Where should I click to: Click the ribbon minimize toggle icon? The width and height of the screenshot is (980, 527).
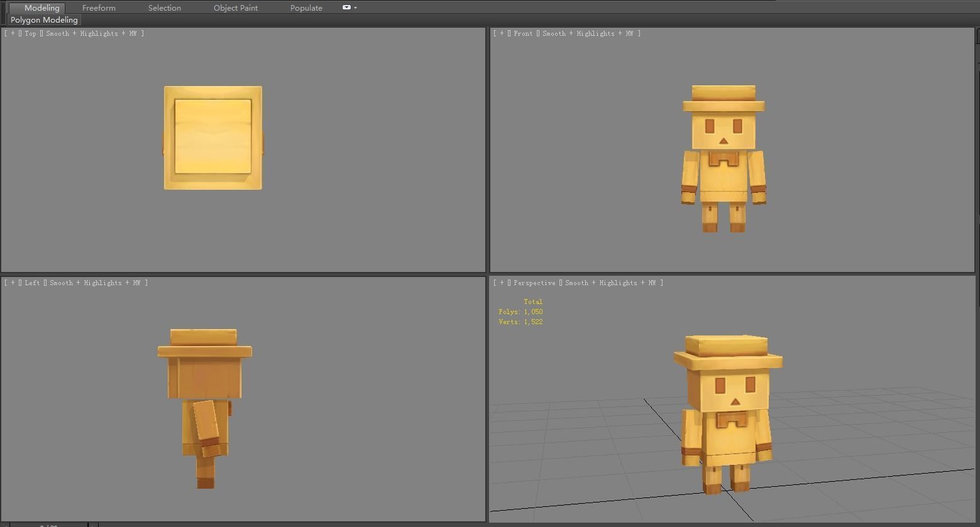[x=346, y=8]
